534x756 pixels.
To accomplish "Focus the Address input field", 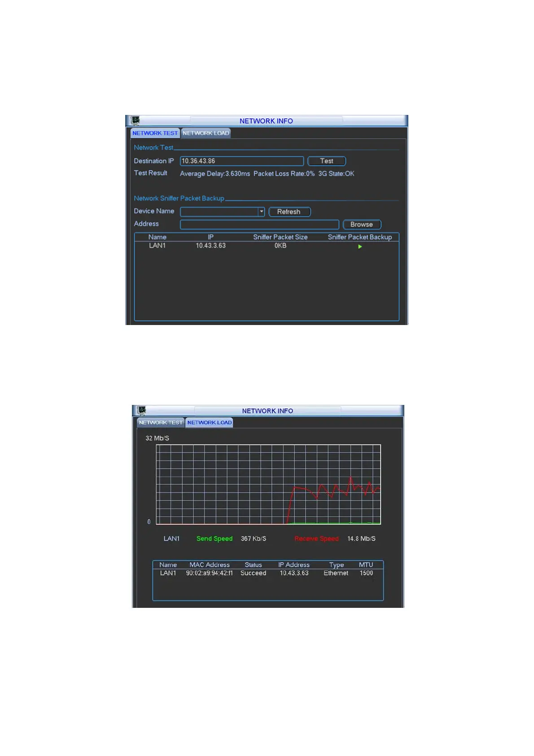I will click(259, 224).
